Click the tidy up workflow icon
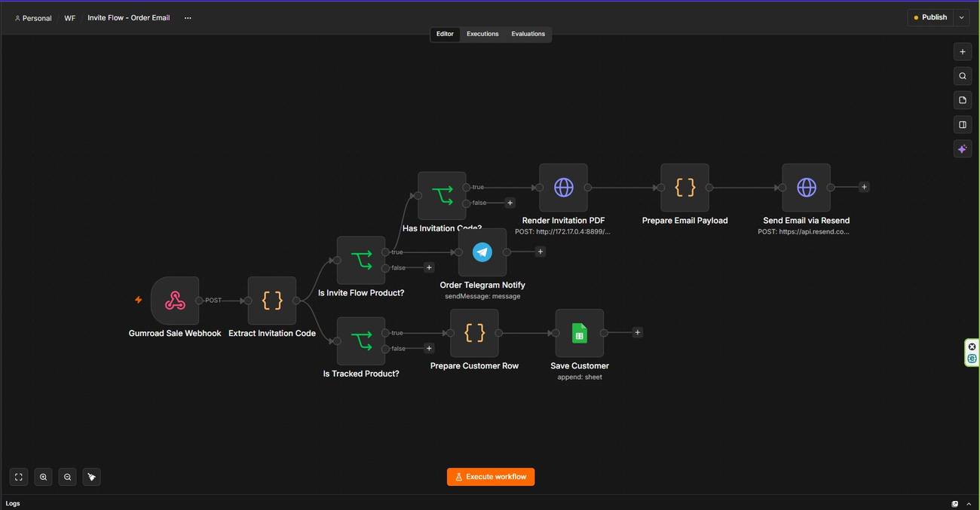980x510 pixels. tap(91, 477)
